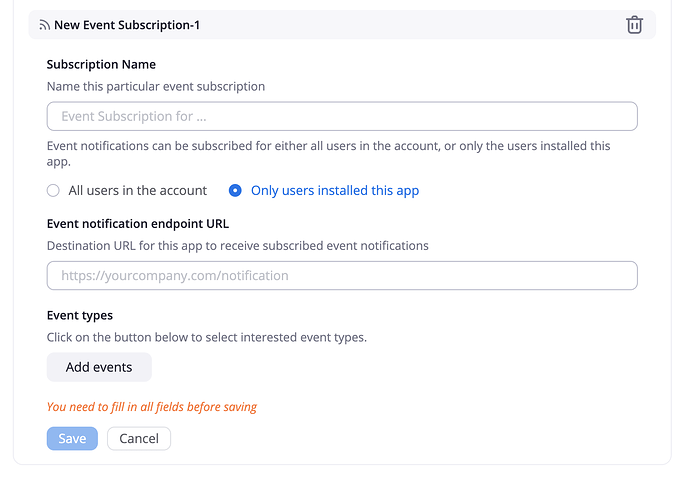This screenshot has width=690, height=477.
Task: Delete this event subscription via trash icon
Action: tap(634, 25)
